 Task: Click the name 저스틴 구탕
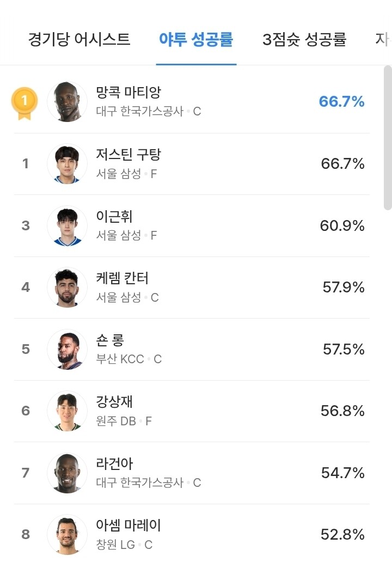[x=128, y=155]
